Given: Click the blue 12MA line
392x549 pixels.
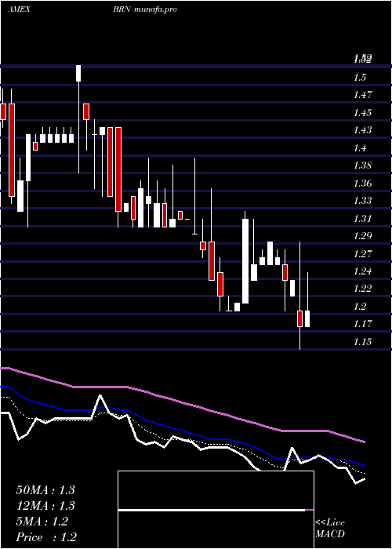Looking at the screenshot, I should (182, 431).
